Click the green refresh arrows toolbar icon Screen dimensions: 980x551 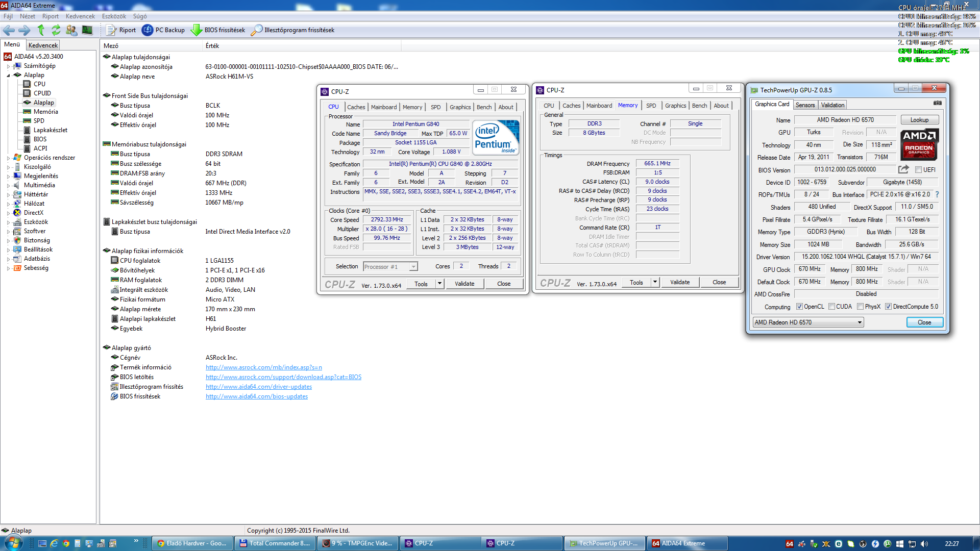[x=56, y=30]
